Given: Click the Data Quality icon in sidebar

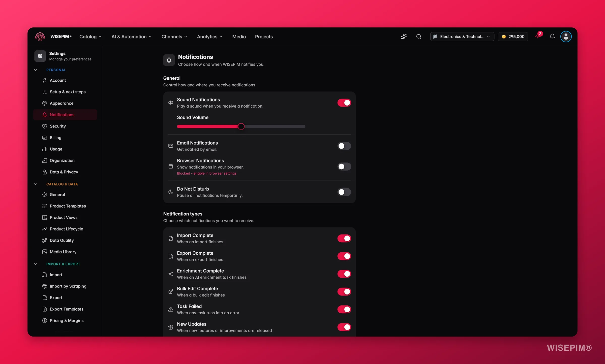Looking at the screenshot, I should click(45, 240).
